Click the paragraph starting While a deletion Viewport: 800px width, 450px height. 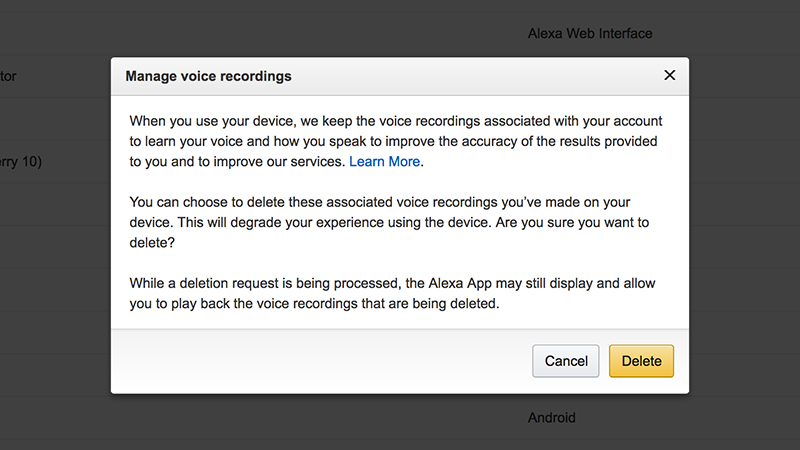click(392, 293)
